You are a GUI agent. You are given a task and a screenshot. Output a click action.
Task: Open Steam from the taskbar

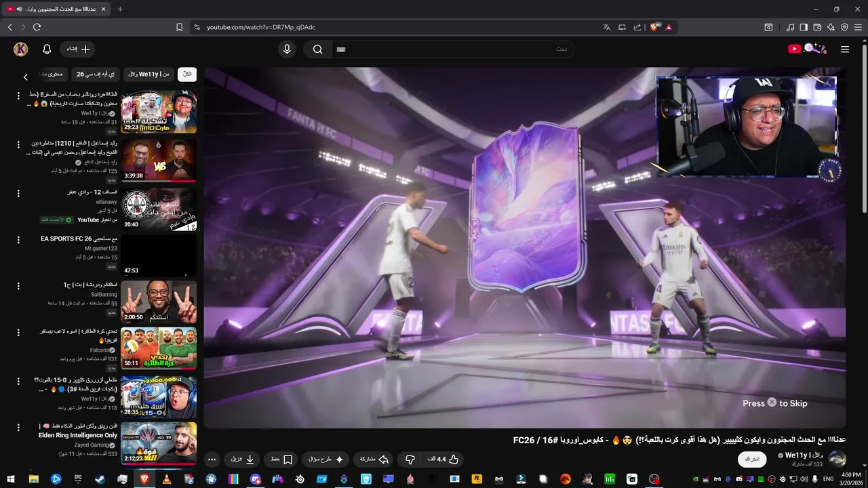pyautogui.click(x=100, y=479)
